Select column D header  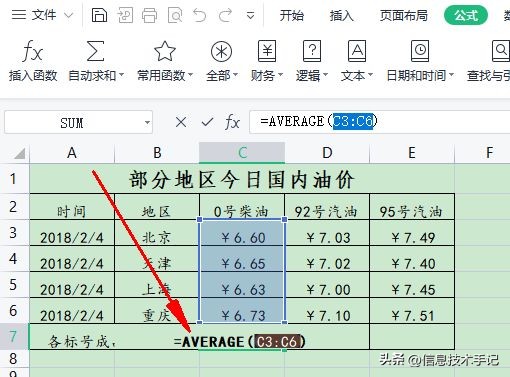(x=327, y=153)
